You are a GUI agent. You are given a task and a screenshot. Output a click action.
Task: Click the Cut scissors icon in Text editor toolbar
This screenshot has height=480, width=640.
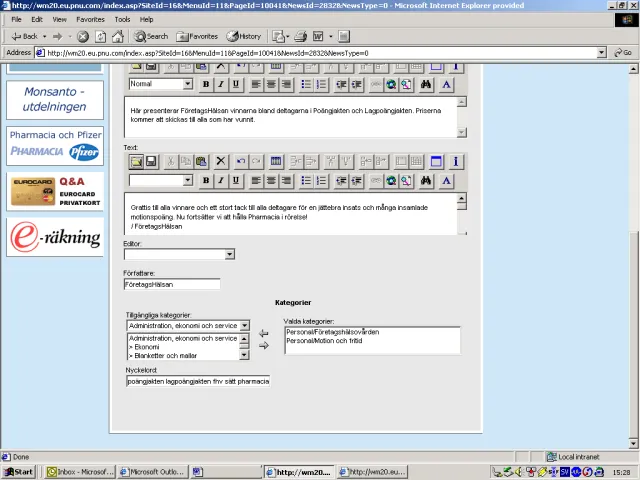pyautogui.click(x=171, y=161)
